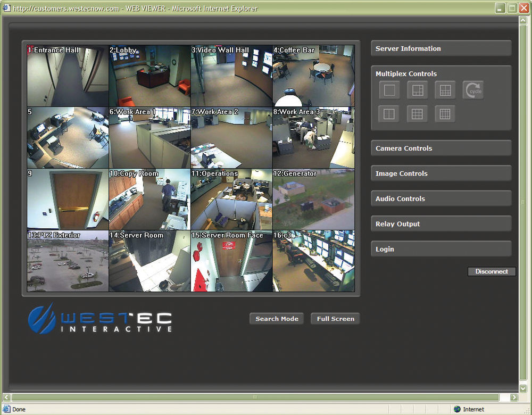The height and width of the screenshot is (415, 532).
Task: Choose the one-large-plus-small-tiles layout icon
Action: click(x=418, y=90)
